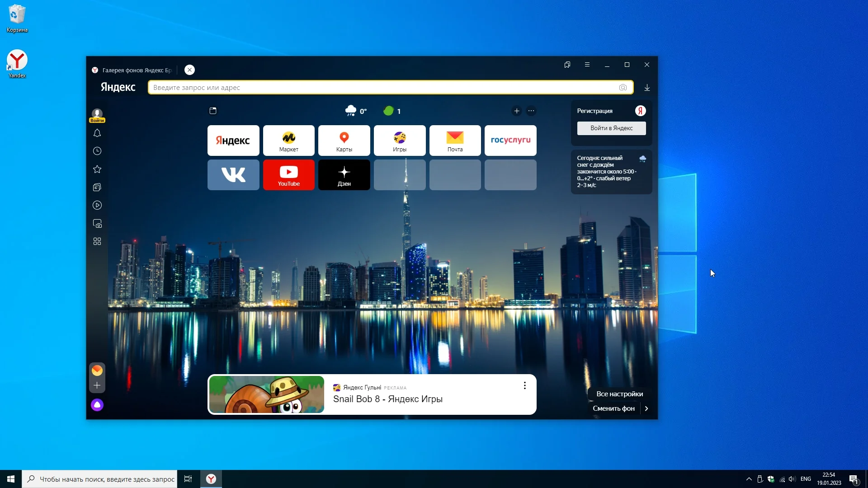This screenshot has width=868, height=488.
Task: Switch background with arrow chevron
Action: click(x=646, y=408)
